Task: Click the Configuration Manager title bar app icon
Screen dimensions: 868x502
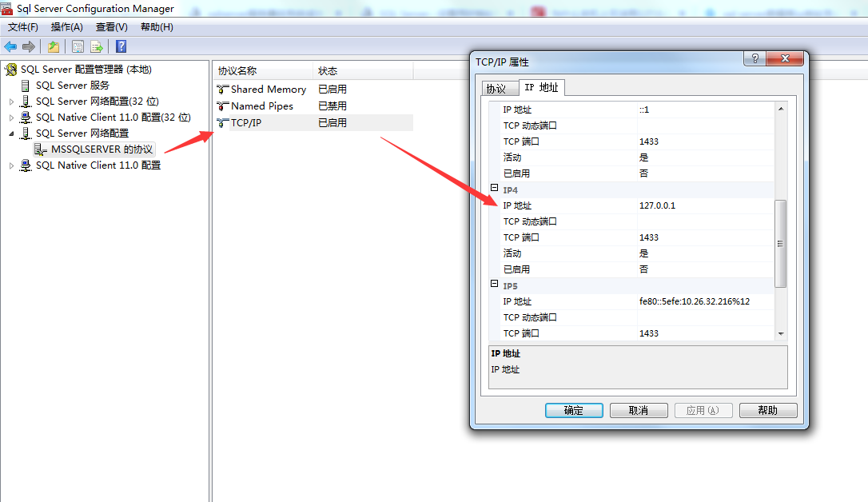Action: 6,8
